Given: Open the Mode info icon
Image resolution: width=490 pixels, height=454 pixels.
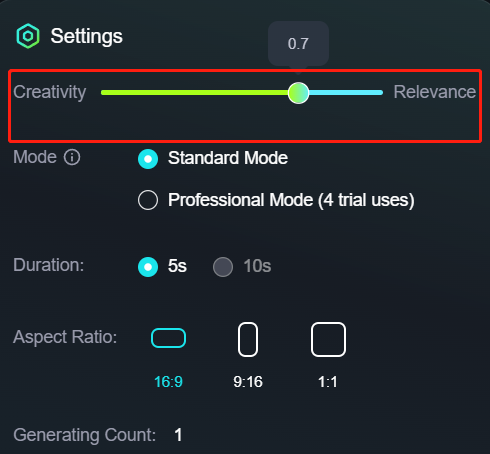Looking at the screenshot, I should tap(72, 157).
